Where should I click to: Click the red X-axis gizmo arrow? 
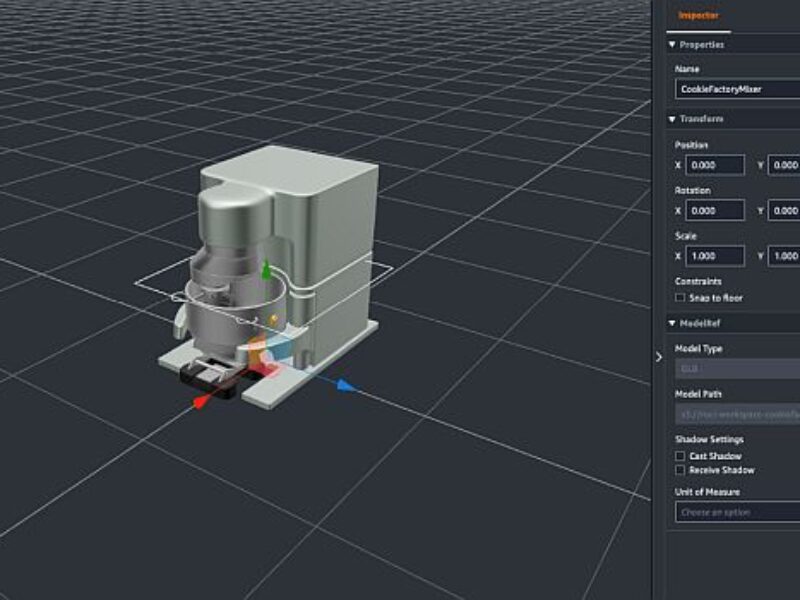[x=201, y=400]
